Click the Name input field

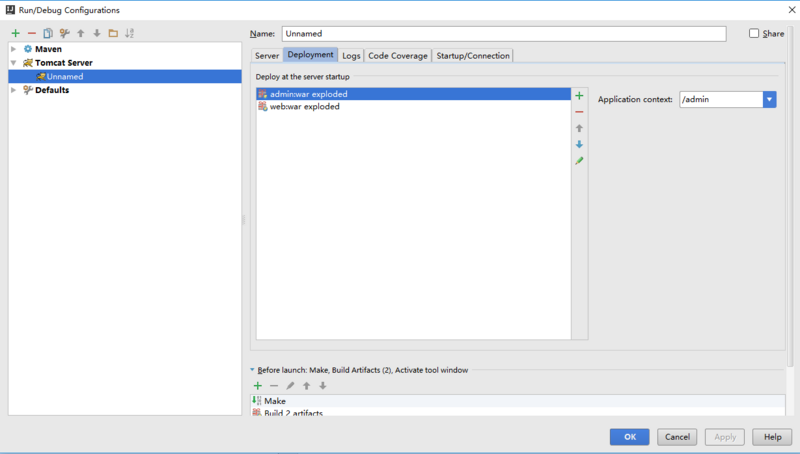[504, 34]
